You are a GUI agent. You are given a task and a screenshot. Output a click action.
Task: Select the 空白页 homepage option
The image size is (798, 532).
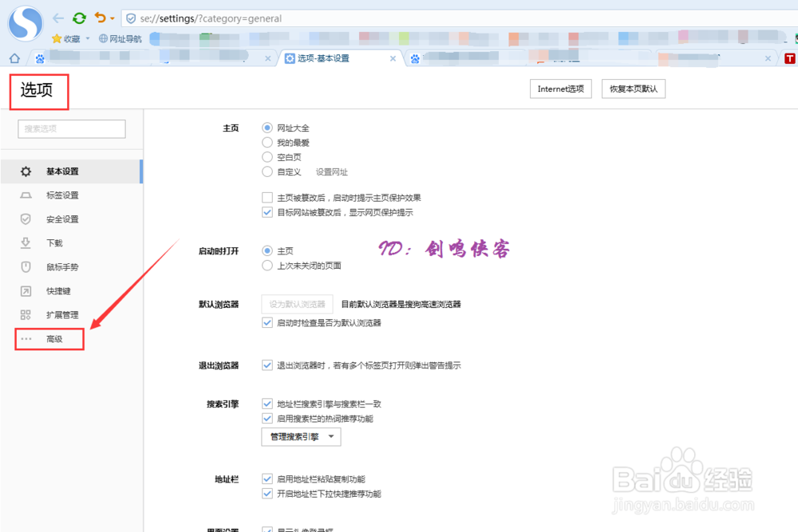point(268,157)
